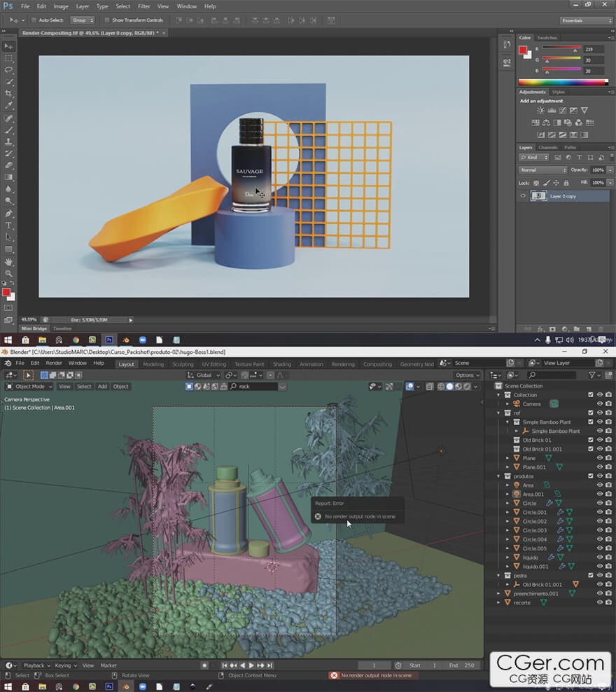Click the color spectrum ramp bar
The image size is (616, 692).
pyautogui.click(x=563, y=82)
